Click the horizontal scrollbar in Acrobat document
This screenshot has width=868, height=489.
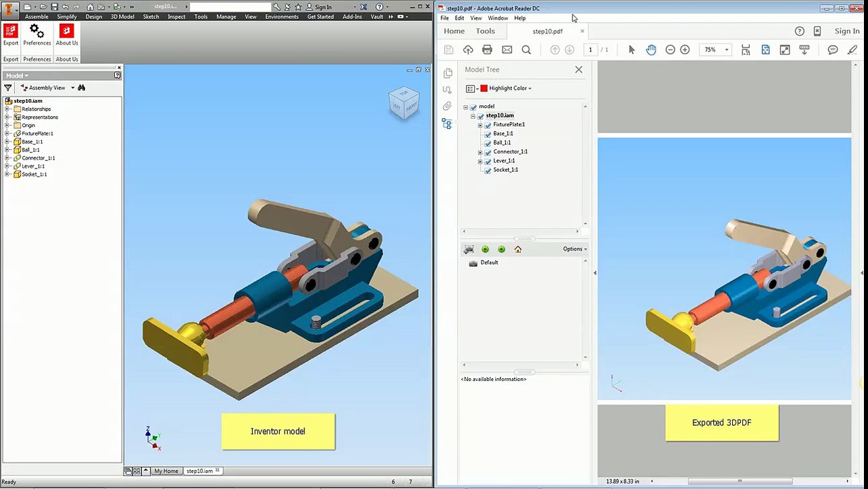739,482
